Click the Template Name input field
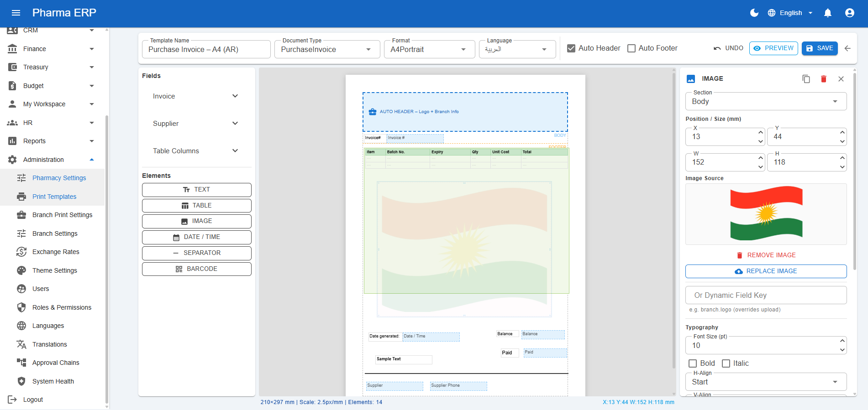This screenshot has height=410, width=868. pos(206,49)
